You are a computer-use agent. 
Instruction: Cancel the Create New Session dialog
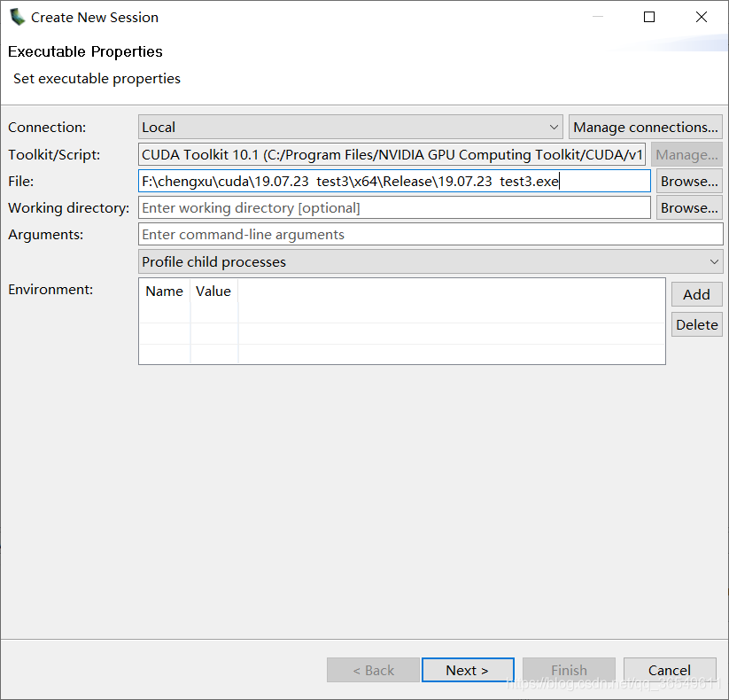tap(669, 670)
